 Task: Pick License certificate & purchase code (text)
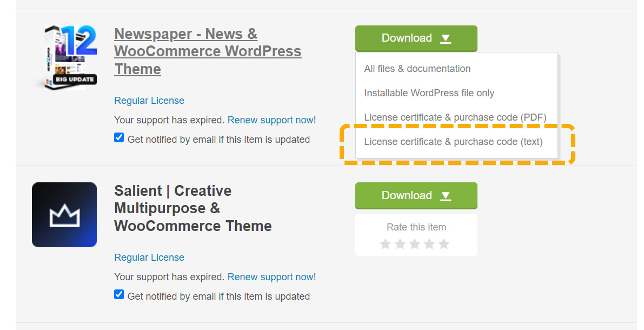coord(454,142)
